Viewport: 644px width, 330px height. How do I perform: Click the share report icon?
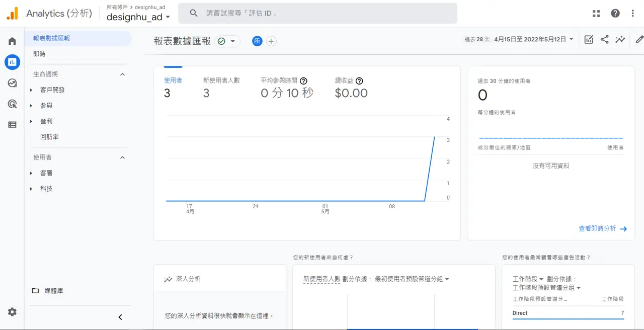click(605, 39)
